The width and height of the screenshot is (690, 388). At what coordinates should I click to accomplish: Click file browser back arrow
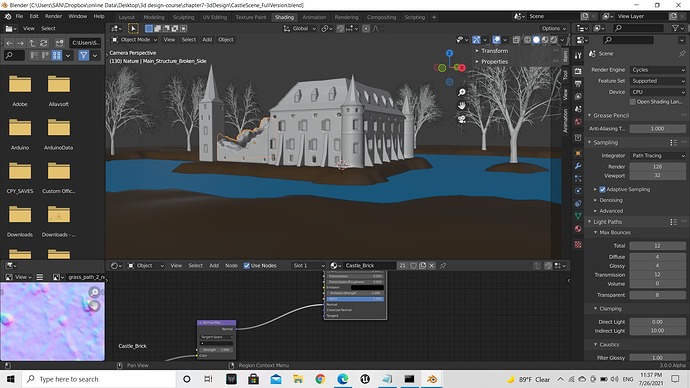[x=9, y=43]
